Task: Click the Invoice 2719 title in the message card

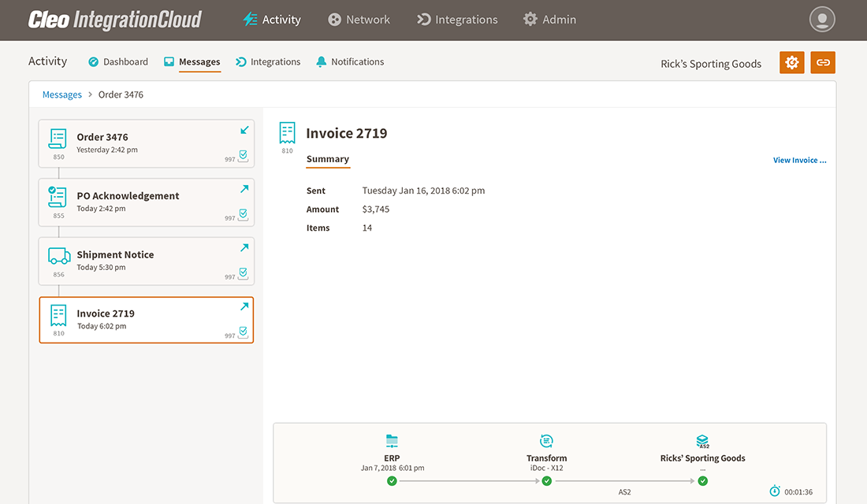Action: click(106, 313)
